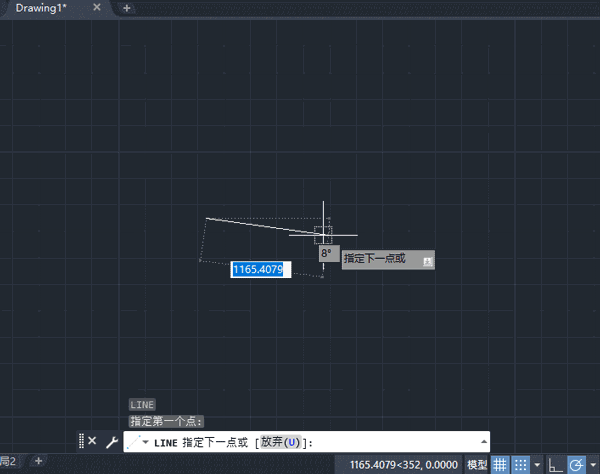The image size is (600, 474).
Task: Click the LINE command icon in command line
Action: click(x=133, y=441)
